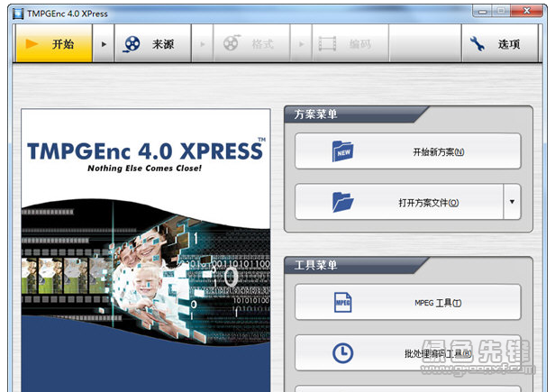Click the blue NEW folder icon
Viewport: 555px width, 392px height.
pos(343,151)
